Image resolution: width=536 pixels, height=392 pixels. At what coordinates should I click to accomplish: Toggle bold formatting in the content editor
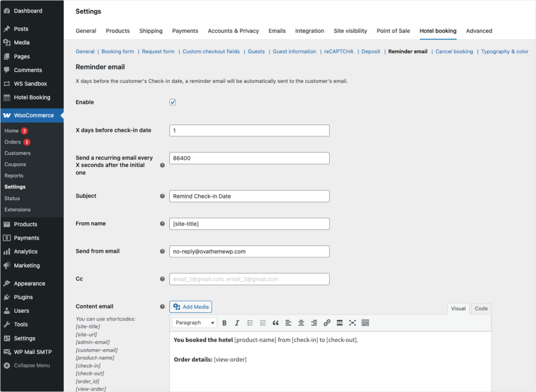[x=225, y=323]
